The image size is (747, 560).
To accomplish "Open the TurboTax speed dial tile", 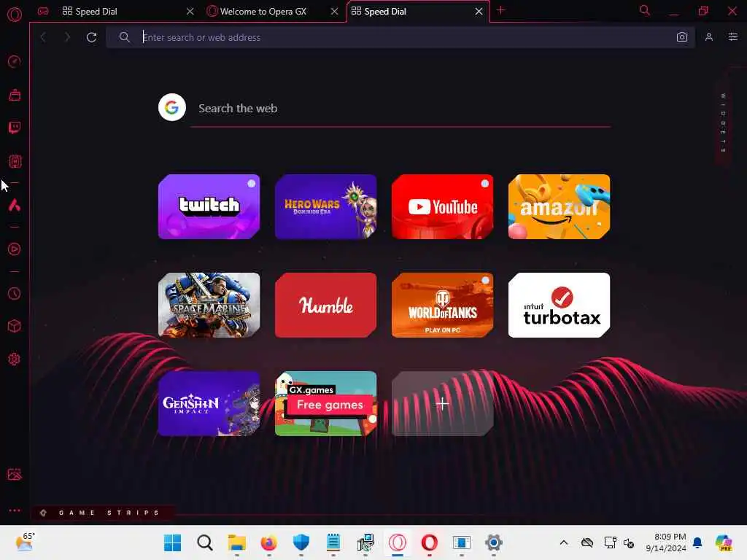I will tap(560, 306).
